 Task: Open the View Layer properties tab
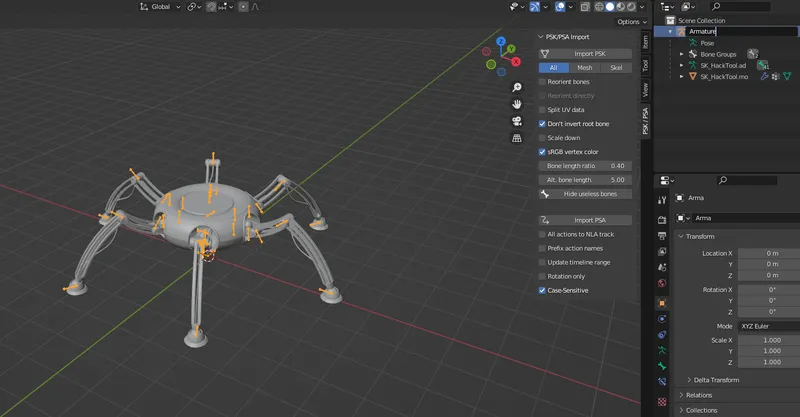(x=662, y=252)
